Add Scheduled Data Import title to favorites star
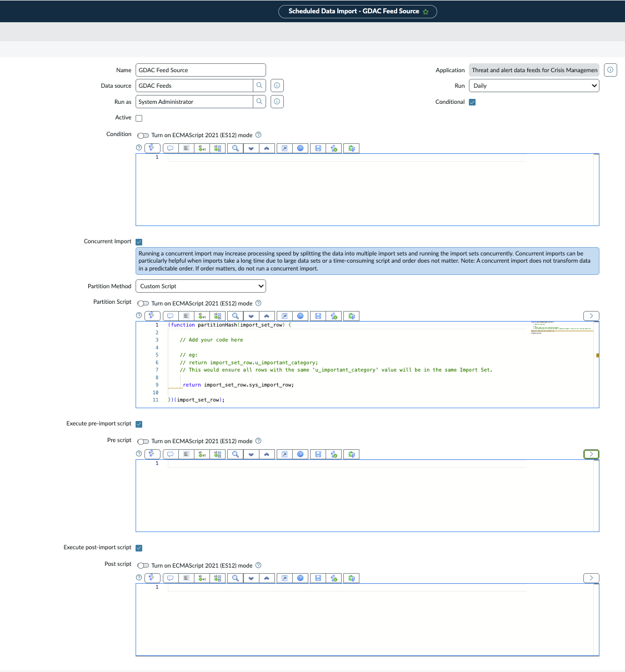The height and width of the screenshot is (672, 625). point(426,12)
